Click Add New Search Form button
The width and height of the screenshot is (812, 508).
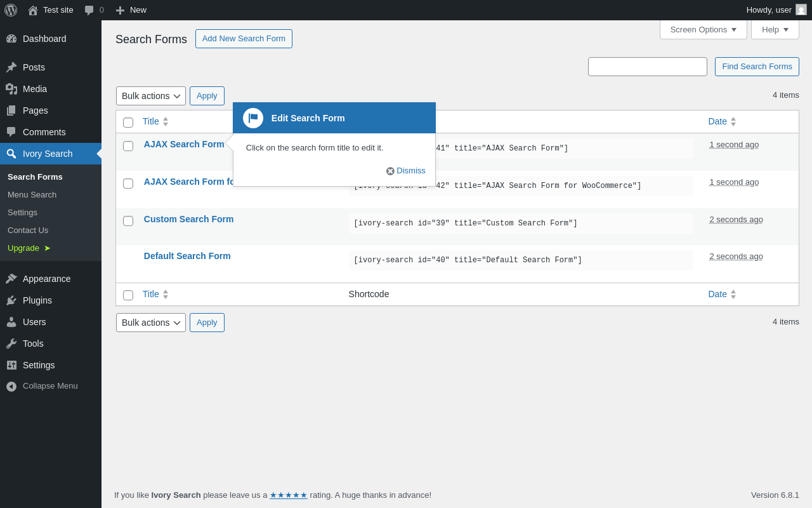click(244, 39)
